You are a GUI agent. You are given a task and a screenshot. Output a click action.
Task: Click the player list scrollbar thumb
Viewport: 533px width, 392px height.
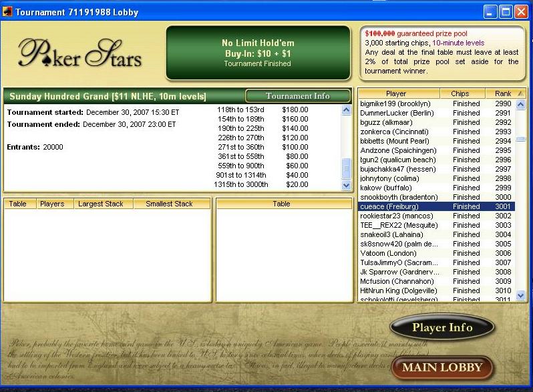pyautogui.click(x=520, y=139)
